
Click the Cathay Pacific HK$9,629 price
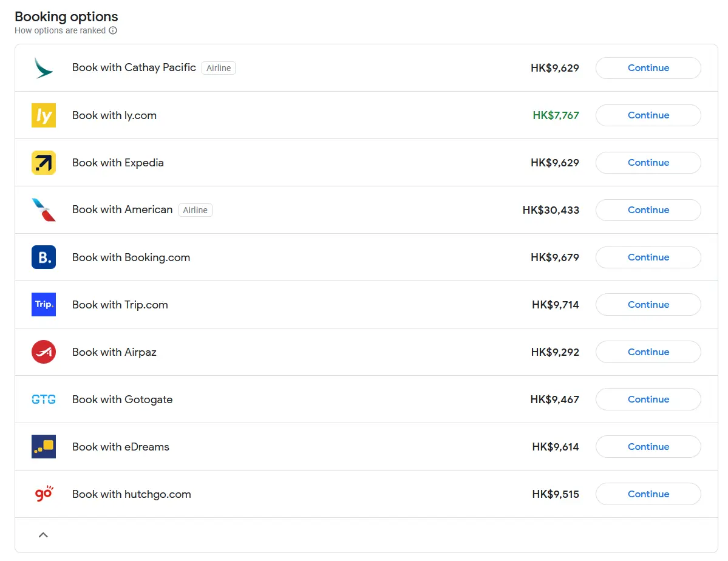(x=555, y=68)
